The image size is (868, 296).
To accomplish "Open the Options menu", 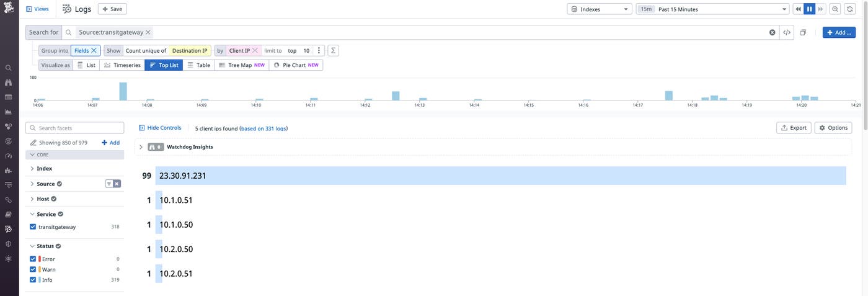I will (833, 128).
